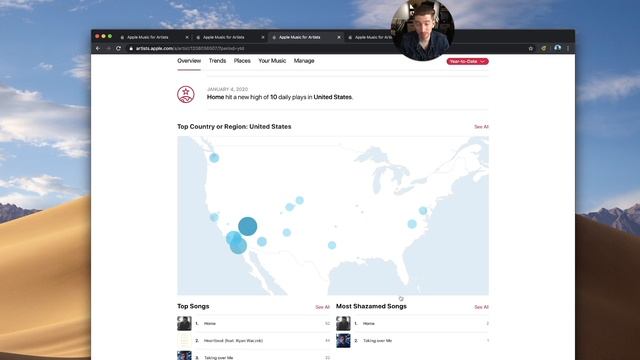Click the largest map bubble in Nevada area
Viewport: 640px width, 360px height.
pos(247,226)
